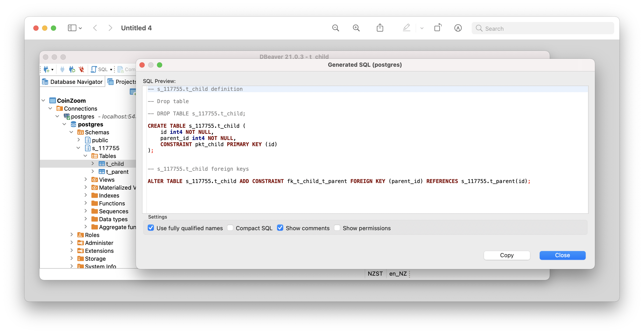Click the Commit transaction icon
This screenshot has width=644, height=334.
pyautogui.click(x=121, y=69)
